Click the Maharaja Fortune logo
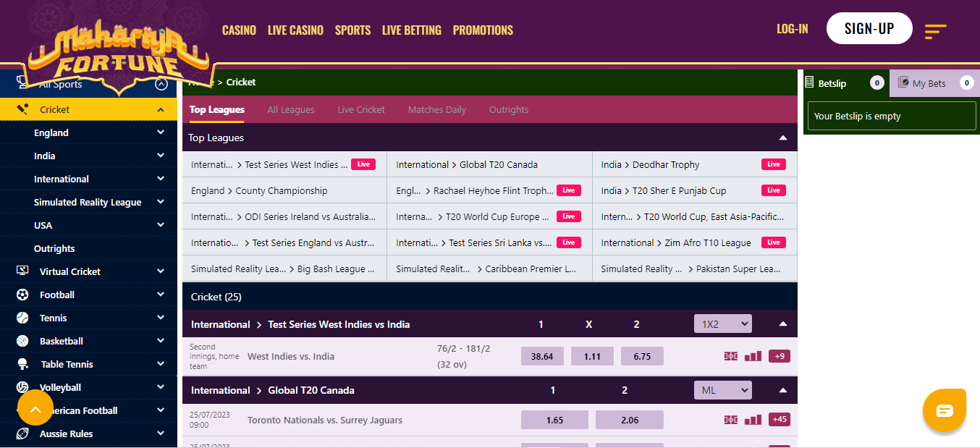The height and width of the screenshot is (448, 980). coord(119,58)
